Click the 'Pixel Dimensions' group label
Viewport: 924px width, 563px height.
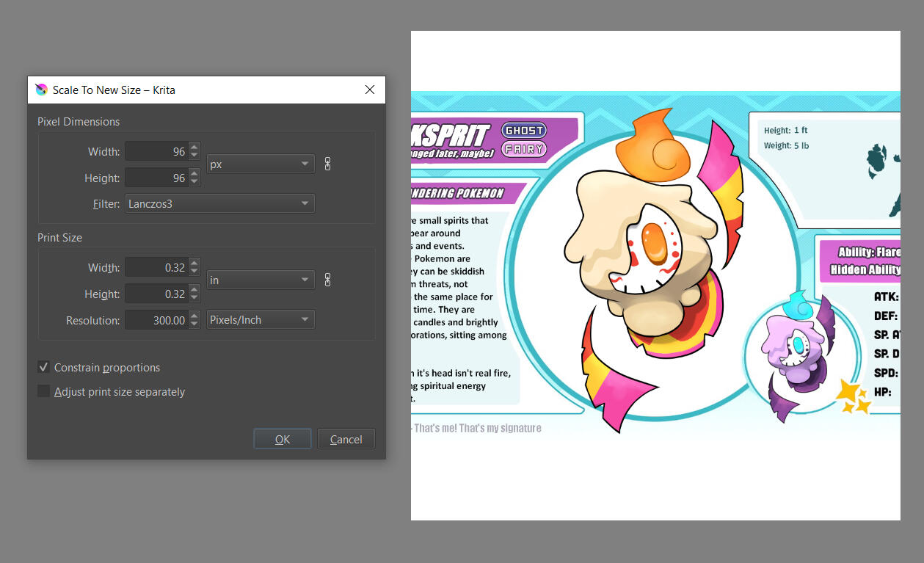(x=79, y=122)
